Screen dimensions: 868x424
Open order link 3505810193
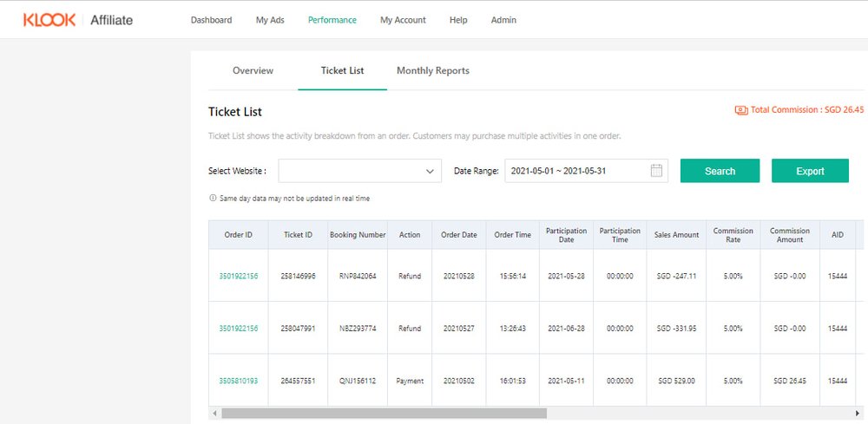(239, 381)
